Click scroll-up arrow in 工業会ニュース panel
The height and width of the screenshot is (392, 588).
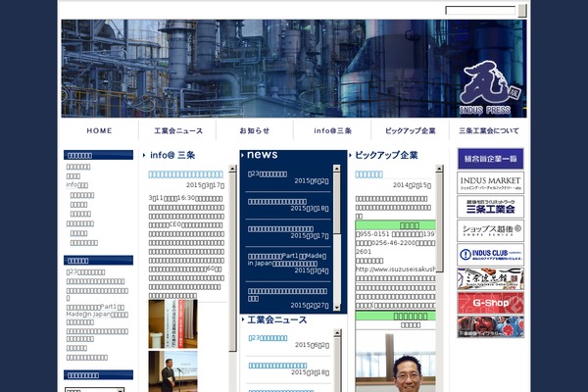337,333
